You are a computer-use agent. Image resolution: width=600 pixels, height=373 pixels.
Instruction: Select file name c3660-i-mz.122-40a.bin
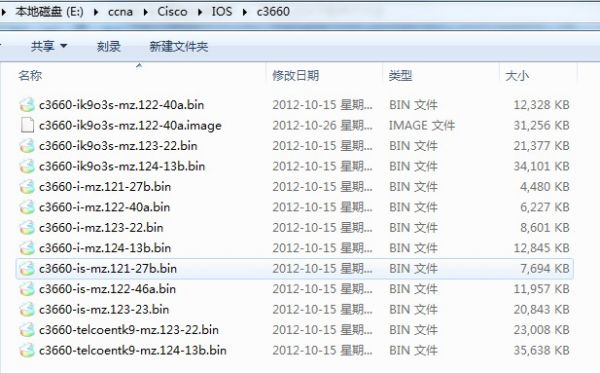click(x=104, y=207)
